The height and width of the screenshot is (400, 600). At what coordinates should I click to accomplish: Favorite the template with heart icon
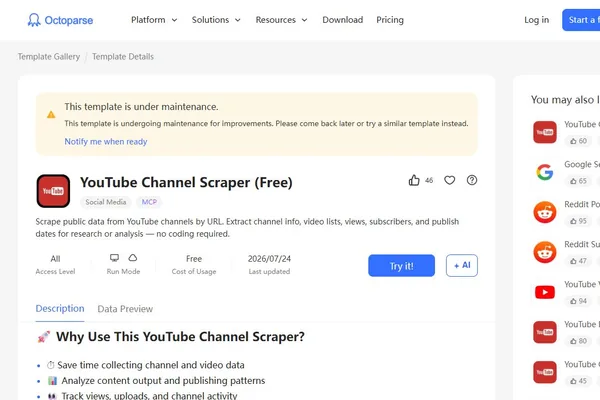pos(450,180)
